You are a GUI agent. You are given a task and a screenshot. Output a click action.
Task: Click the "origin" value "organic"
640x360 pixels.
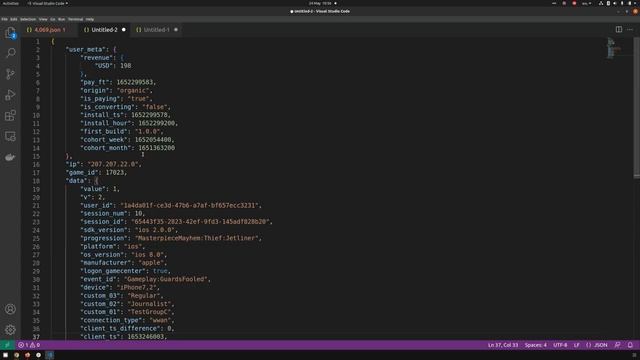(x=133, y=91)
